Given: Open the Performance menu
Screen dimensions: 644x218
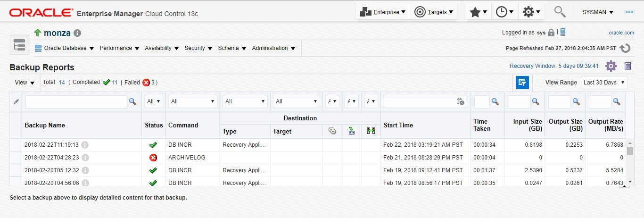Looking at the screenshot, I should click(x=119, y=48).
